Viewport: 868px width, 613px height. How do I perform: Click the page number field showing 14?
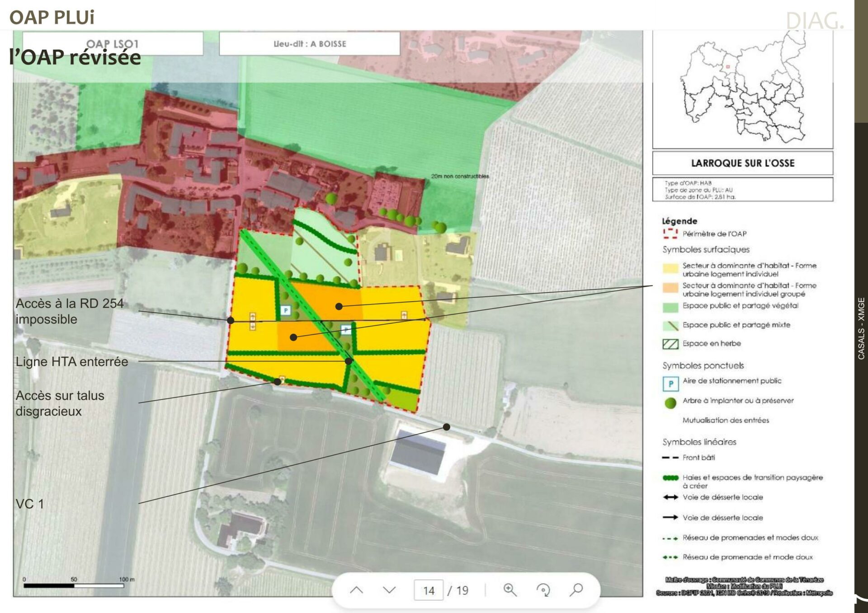[429, 590]
